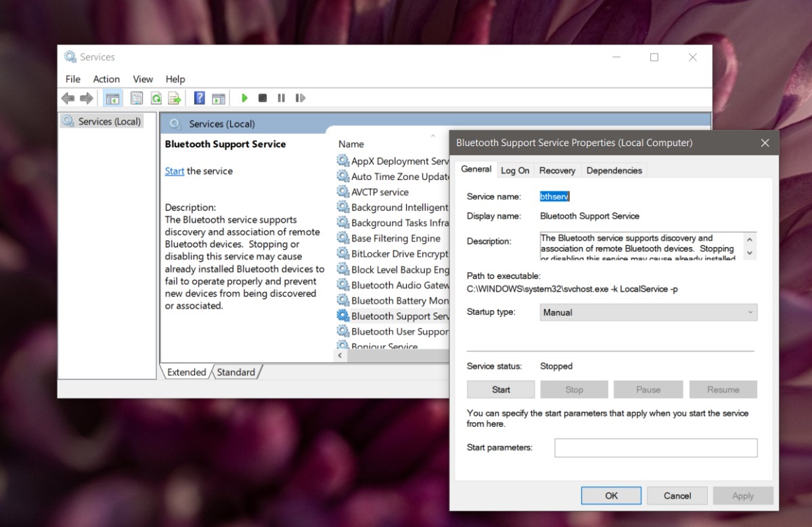Click the Start the service link
The width and height of the screenshot is (812, 527).
174,170
